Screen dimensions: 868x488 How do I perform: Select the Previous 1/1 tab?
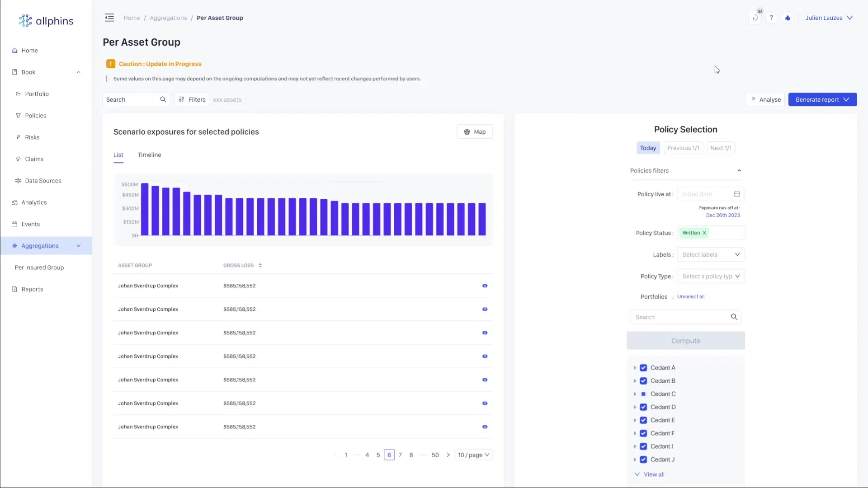(x=683, y=148)
